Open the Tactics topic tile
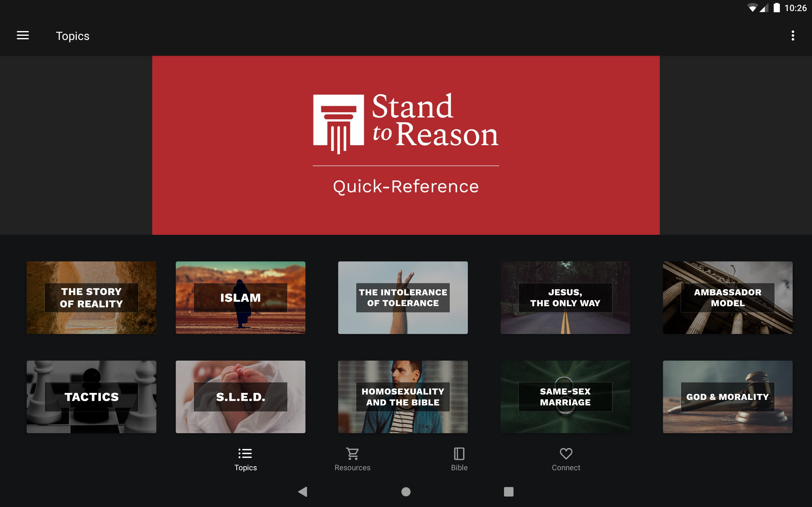The width and height of the screenshot is (812, 507). coord(91,397)
